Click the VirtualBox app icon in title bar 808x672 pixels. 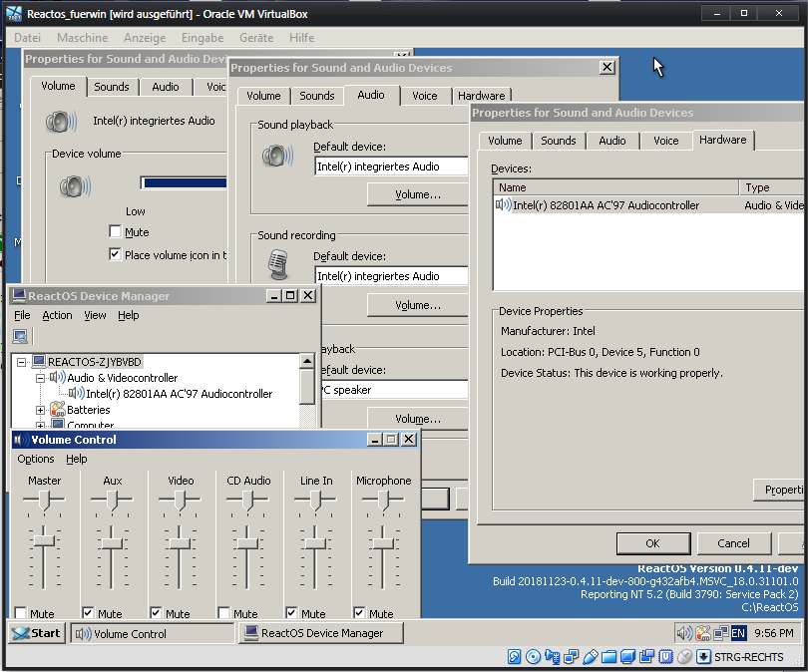pyautogui.click(x=14, y=14)
